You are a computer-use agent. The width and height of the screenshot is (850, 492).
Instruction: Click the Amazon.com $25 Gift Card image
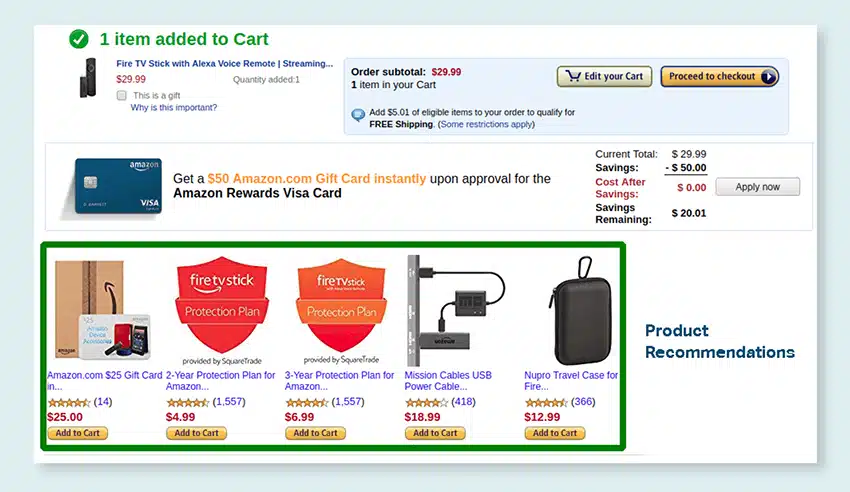tap(104, 310)
